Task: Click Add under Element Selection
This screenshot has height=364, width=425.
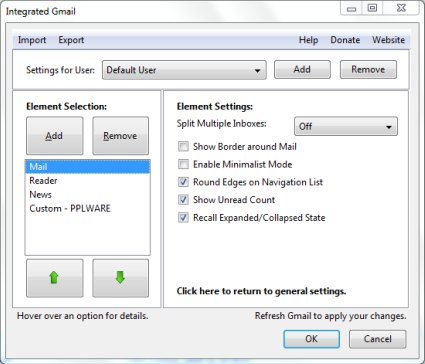Action: point(55,136)
